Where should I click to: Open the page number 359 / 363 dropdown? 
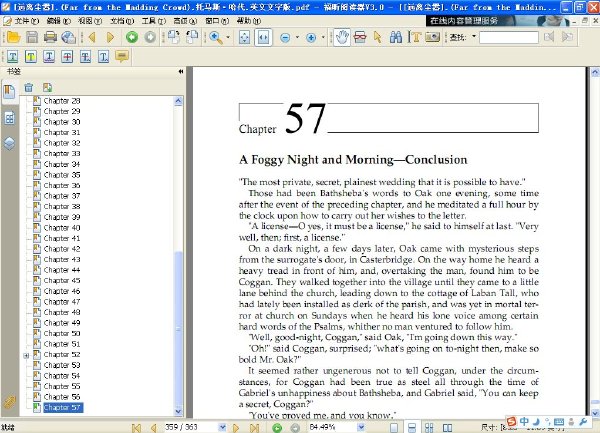[222, 427]
